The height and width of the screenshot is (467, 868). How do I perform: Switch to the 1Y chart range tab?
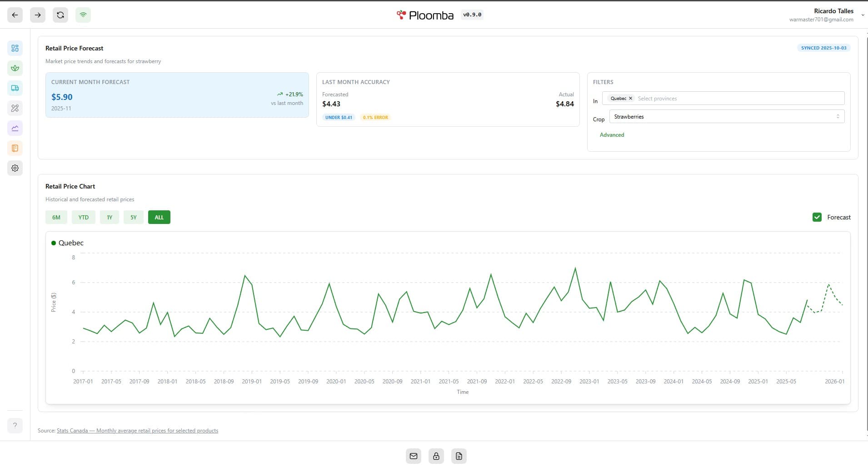click(x=109, y=217)
